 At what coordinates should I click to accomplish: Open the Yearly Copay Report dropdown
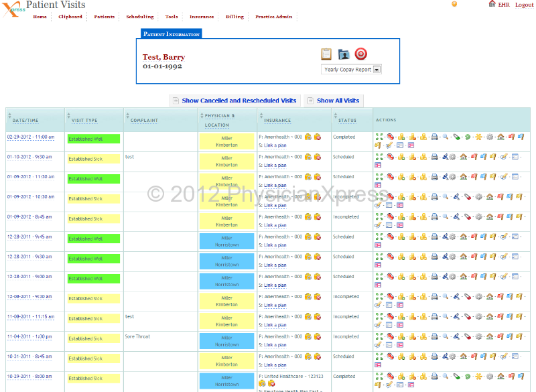pos(351,69)
